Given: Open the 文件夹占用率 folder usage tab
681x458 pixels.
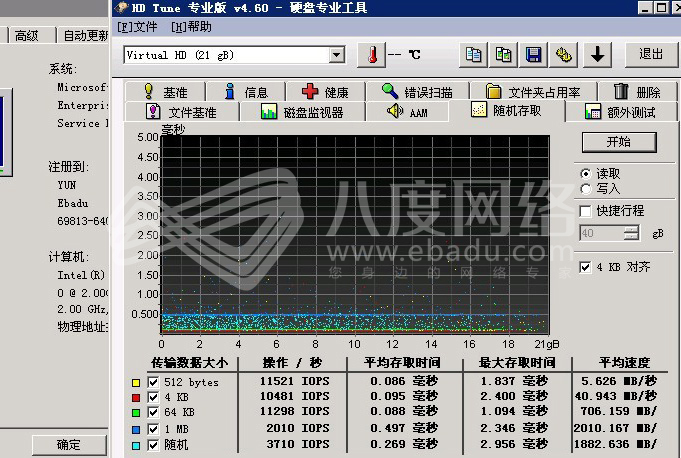Looking at the screenshot, I should 533,92.
